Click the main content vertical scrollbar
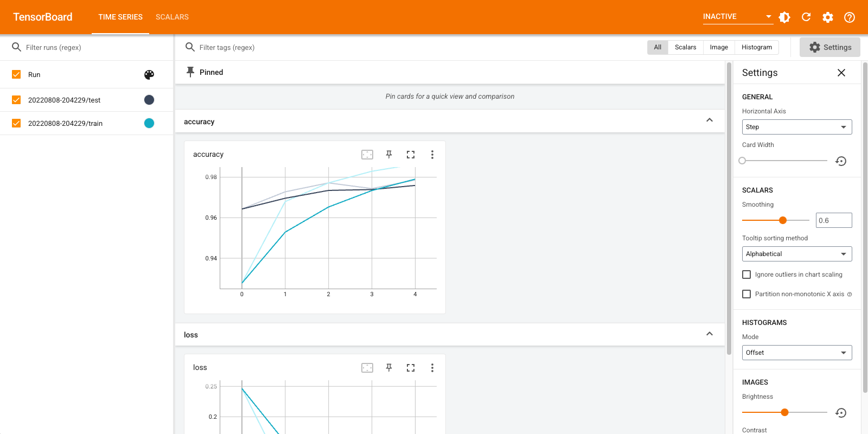Viewport: 868px width, 434px height. click(729, 208)
